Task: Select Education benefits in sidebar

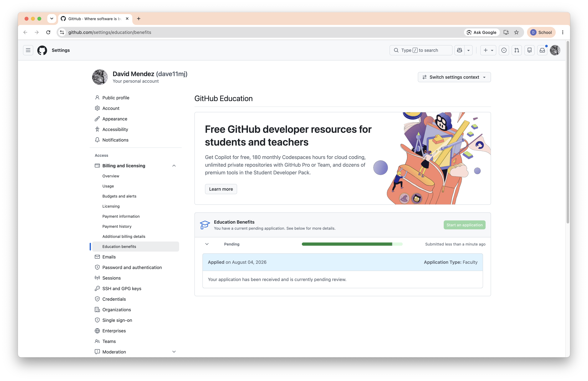Action: pos(136,246)
